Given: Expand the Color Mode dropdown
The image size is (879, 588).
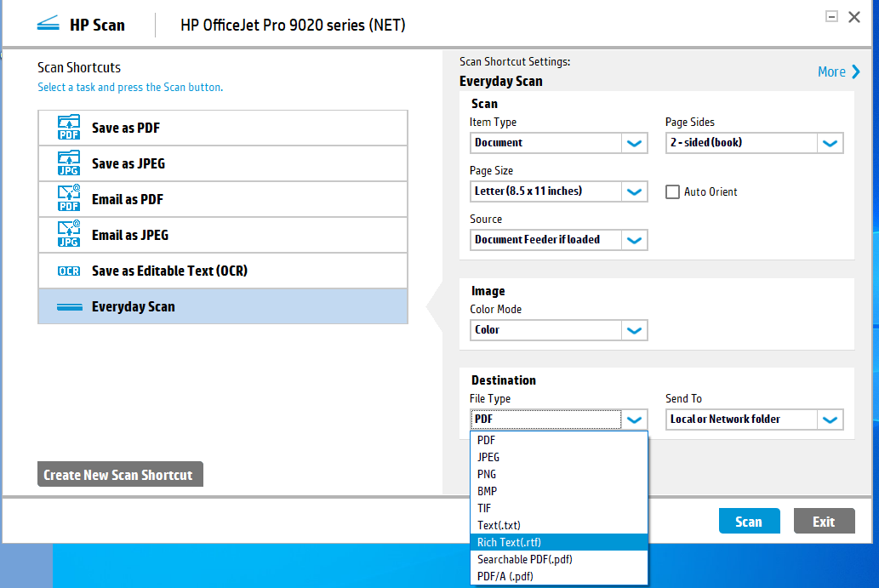Looking at the screenshot, I should pos(633,330).
